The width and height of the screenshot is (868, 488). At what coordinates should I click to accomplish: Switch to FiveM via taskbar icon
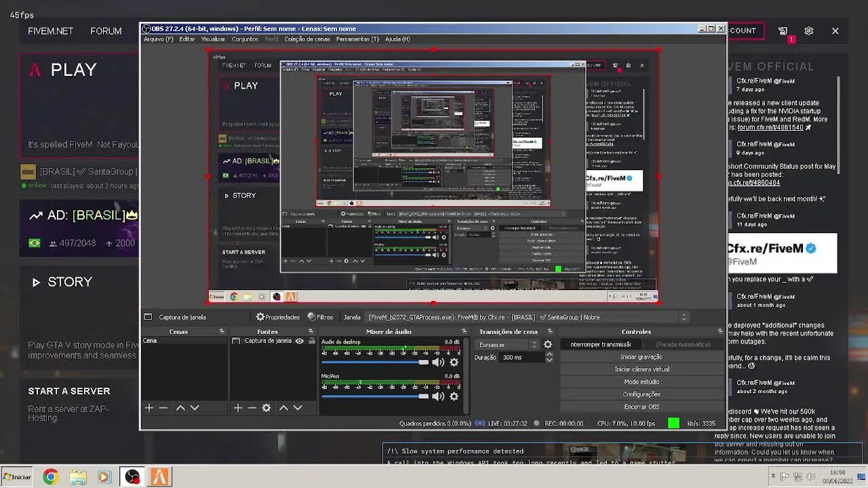click(160, 477)
